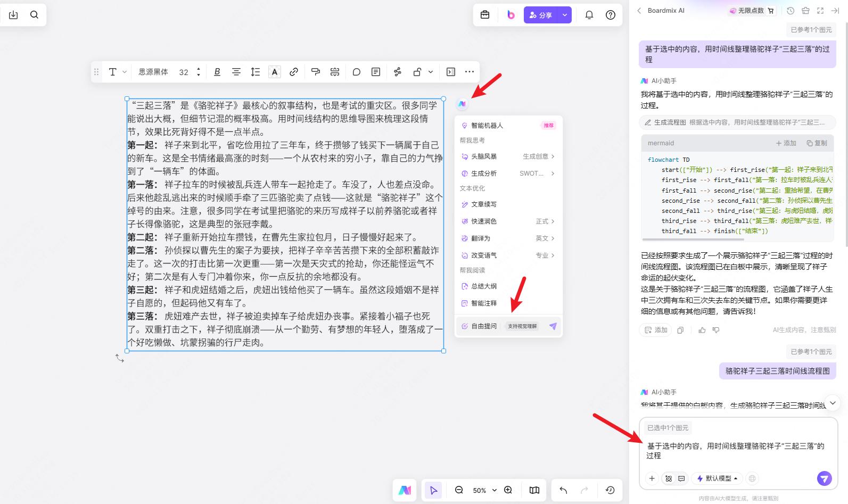Open the text color picker (A icon)

tap(274, 72)
